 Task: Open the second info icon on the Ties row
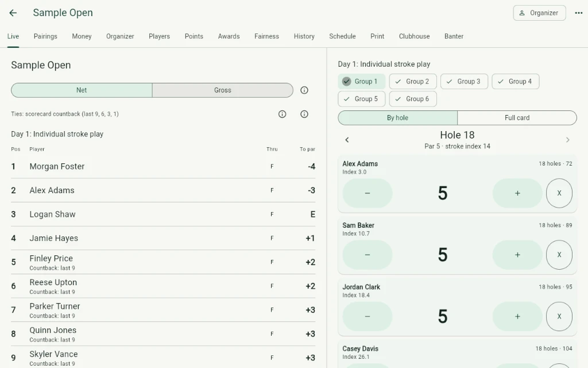(304, 114)
